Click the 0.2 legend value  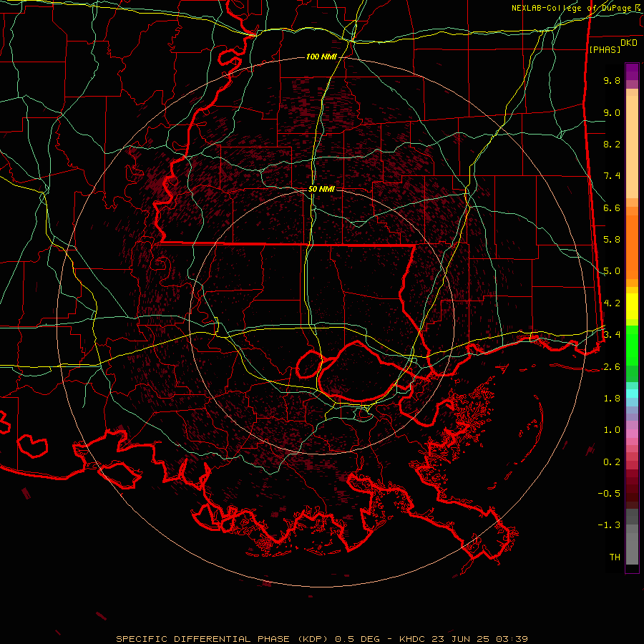(612, 462)
